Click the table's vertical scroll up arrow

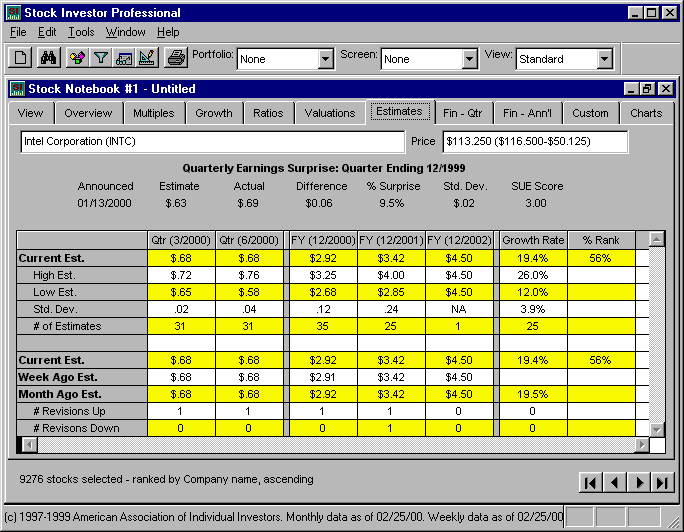657,239
